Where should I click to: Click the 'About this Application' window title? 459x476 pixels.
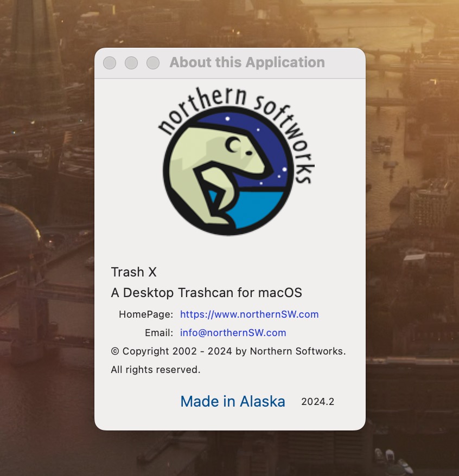click(x=247, y=62)
